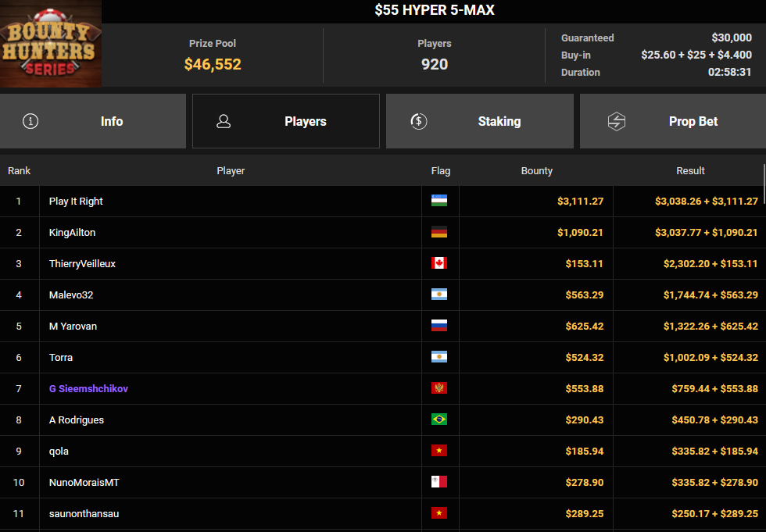This screenshot has width=766, height=532.
Task: Switch to the Staking tab
Action: point(479,121)
